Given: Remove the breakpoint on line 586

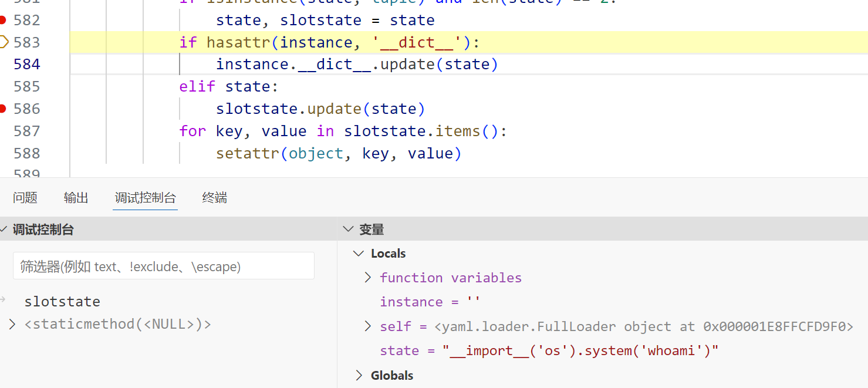Looking at the screenshot, I should click(x=3, y=109).
